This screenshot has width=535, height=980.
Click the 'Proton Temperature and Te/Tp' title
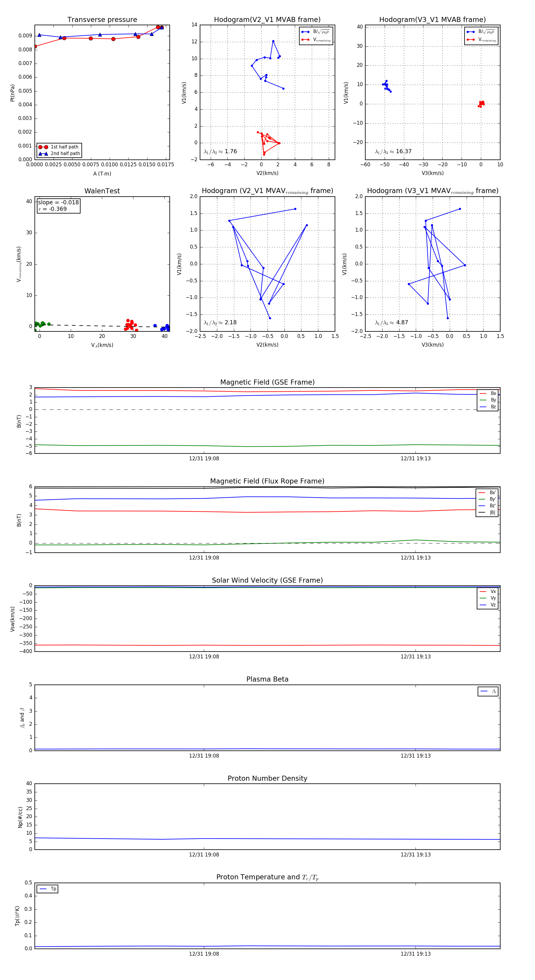click(x=267, y=877)
